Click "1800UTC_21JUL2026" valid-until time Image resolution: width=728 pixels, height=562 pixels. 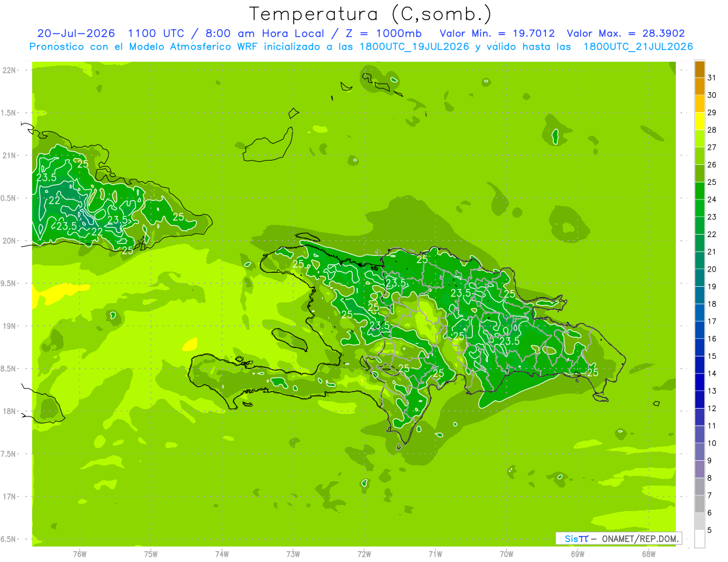click(638, 47)
